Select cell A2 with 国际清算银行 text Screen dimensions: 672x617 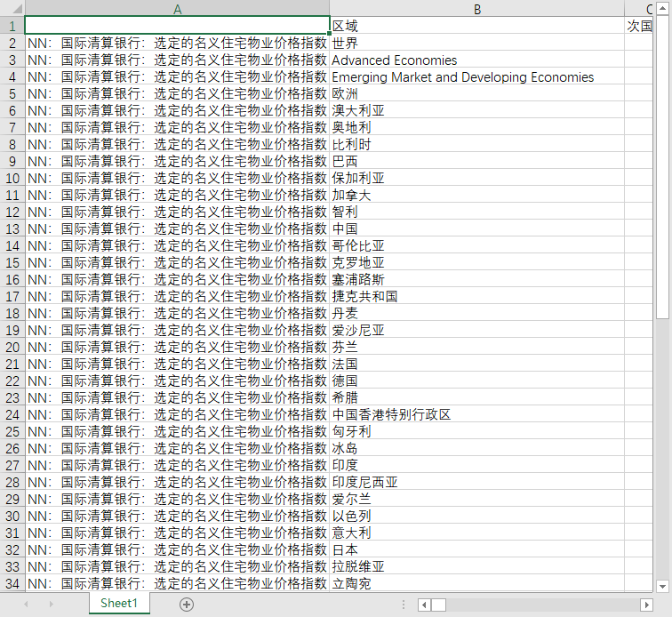(x=178, y=43)
